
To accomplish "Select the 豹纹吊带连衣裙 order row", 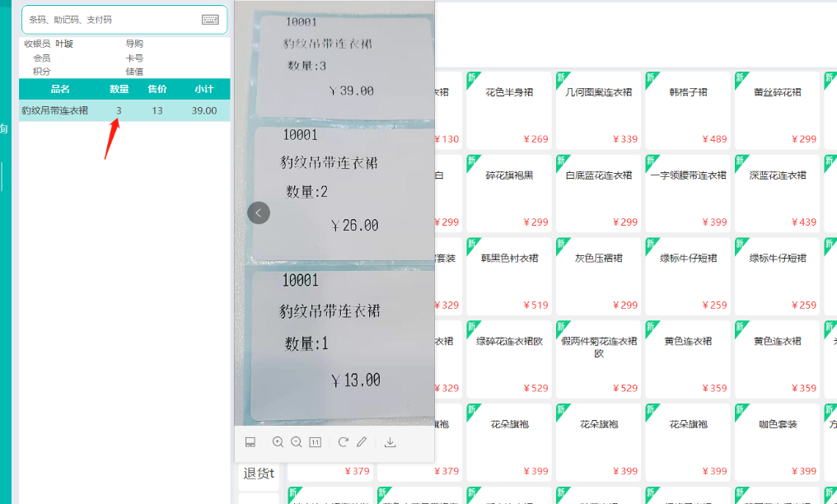I will point(124,110).
